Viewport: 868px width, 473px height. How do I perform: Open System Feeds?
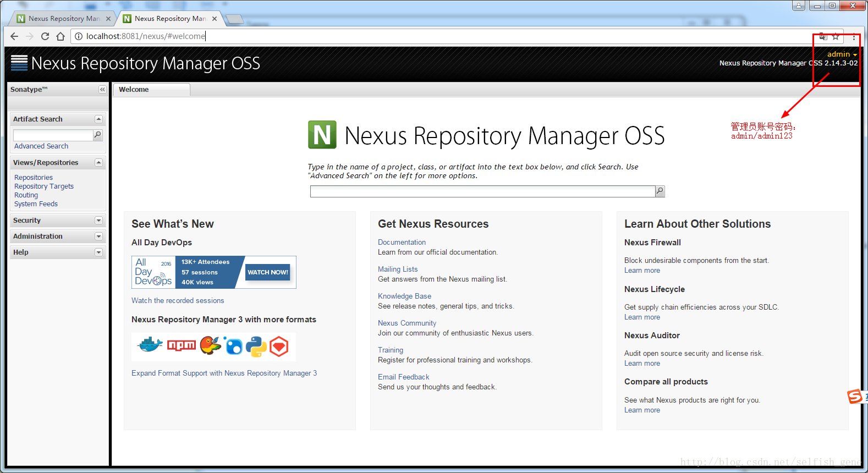36,204
